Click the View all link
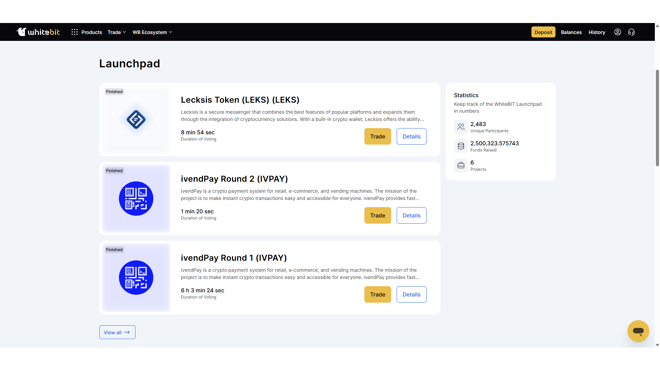 [117, 332]
